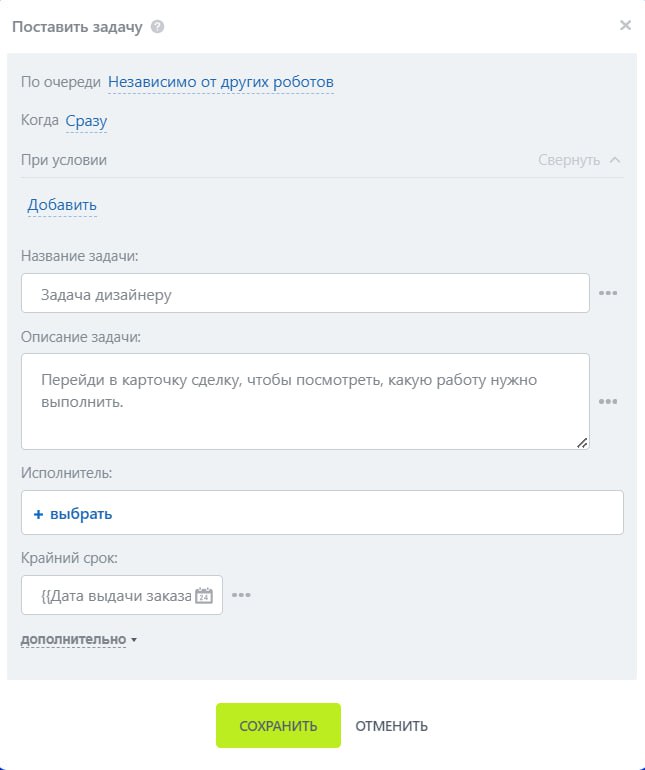Open the three-dot menu beside deadline
Image resolution: width=645 pixels, height=770 pixels.
click(x=241, y=595)
